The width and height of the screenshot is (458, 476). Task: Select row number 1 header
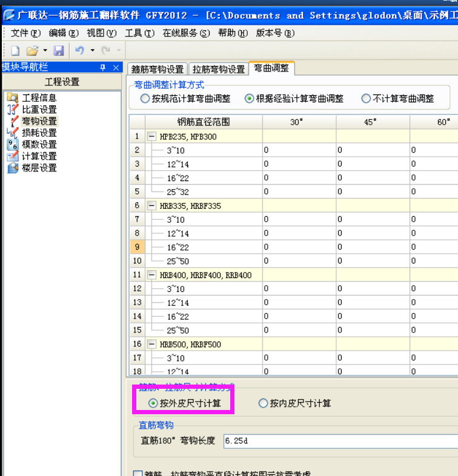138,136
